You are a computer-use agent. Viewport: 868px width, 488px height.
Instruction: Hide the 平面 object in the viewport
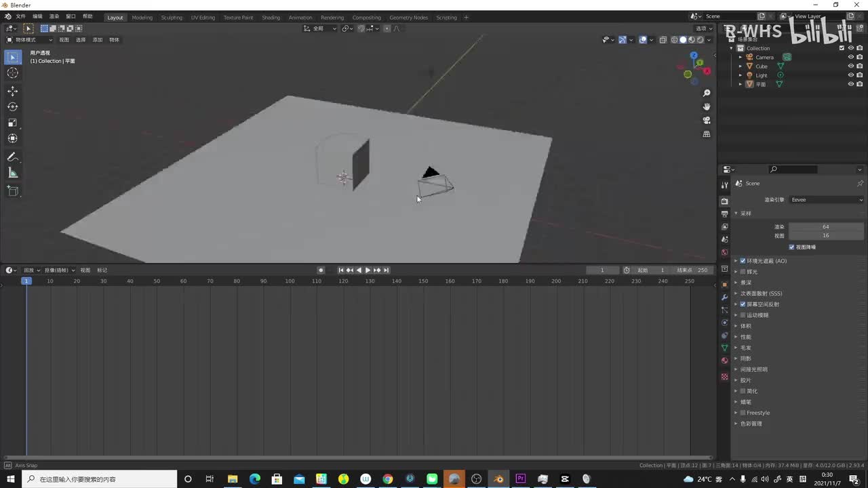(x=851, y=84)
